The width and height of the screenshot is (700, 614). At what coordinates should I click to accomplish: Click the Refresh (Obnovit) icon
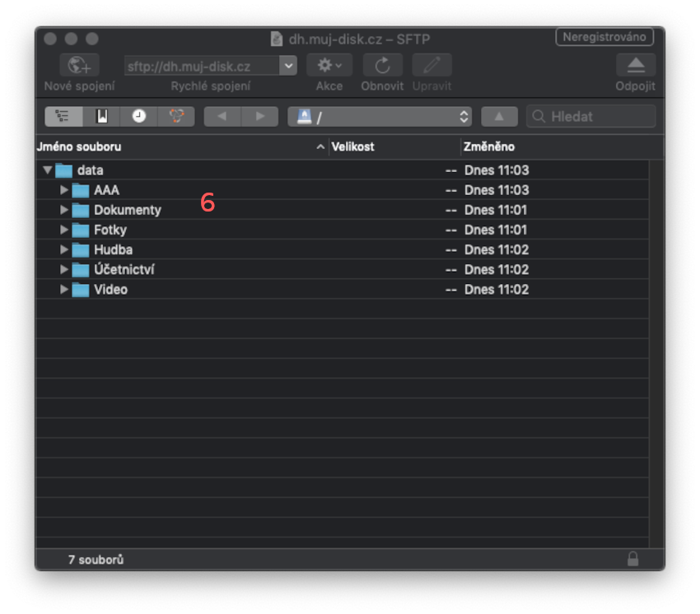click(382, 66)
